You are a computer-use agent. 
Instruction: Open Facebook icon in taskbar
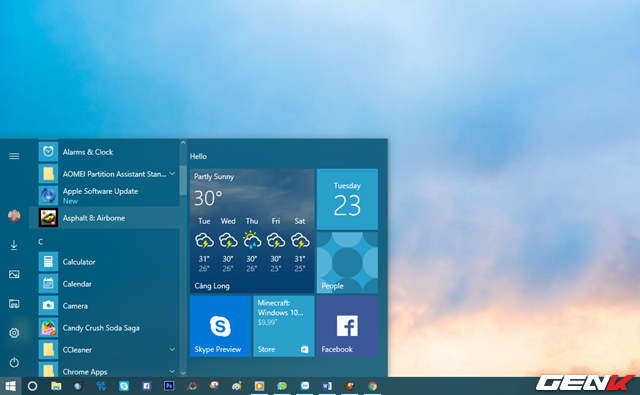(147, 386)
